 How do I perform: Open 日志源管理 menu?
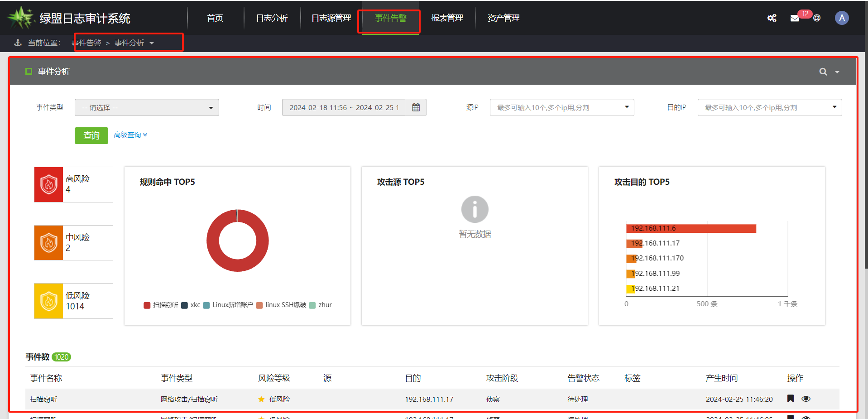point(331,18)
